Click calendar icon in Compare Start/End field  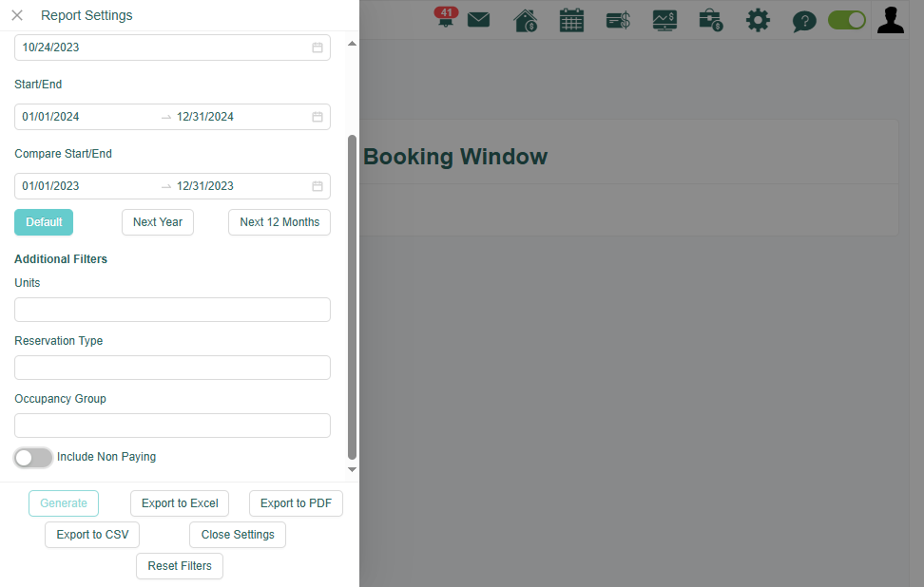318,186
